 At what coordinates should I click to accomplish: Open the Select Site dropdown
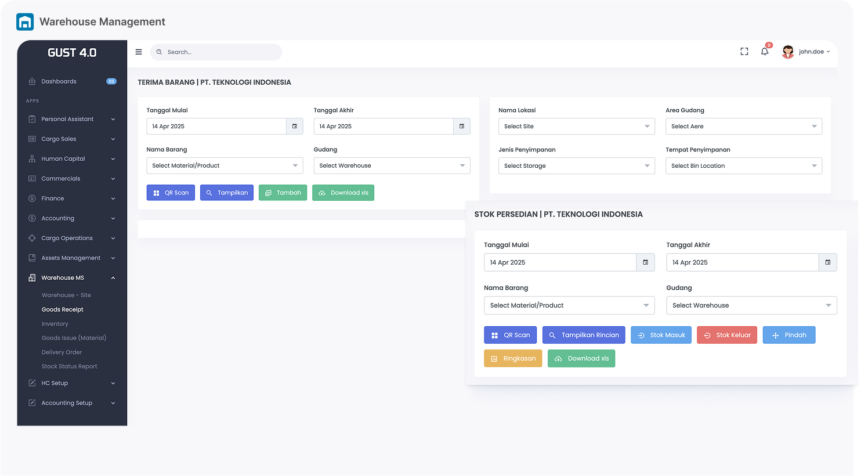pos(576,127)
